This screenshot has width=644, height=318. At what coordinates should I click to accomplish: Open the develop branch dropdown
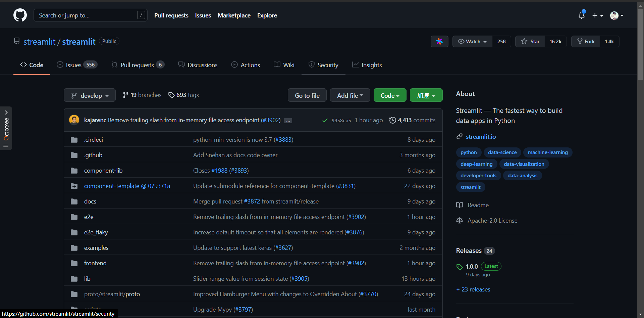click(90, 95)
